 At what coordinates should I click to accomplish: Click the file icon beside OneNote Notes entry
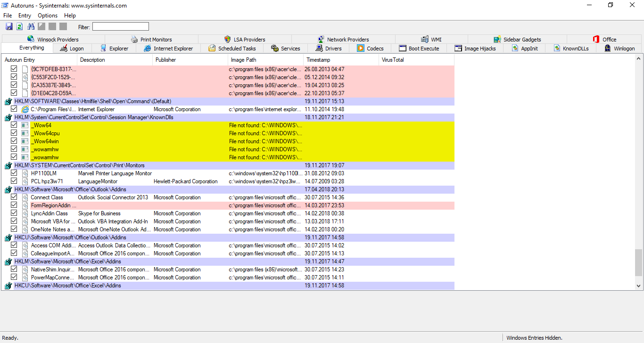(x=25, y=229)
